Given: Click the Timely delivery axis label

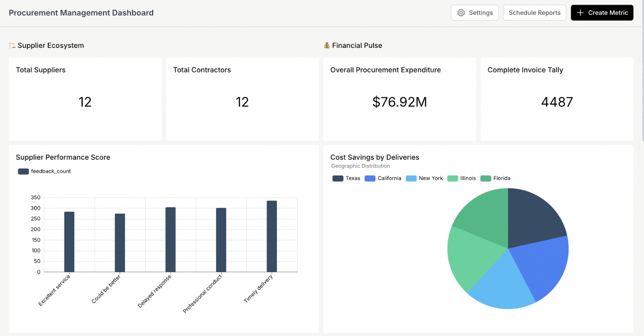Looking at the screenshot, I should tap(258, 289).
